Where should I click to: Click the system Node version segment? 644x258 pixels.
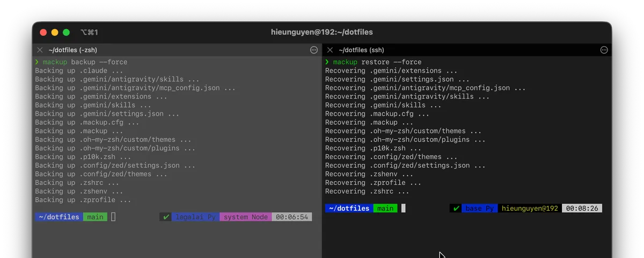[245, 217]
